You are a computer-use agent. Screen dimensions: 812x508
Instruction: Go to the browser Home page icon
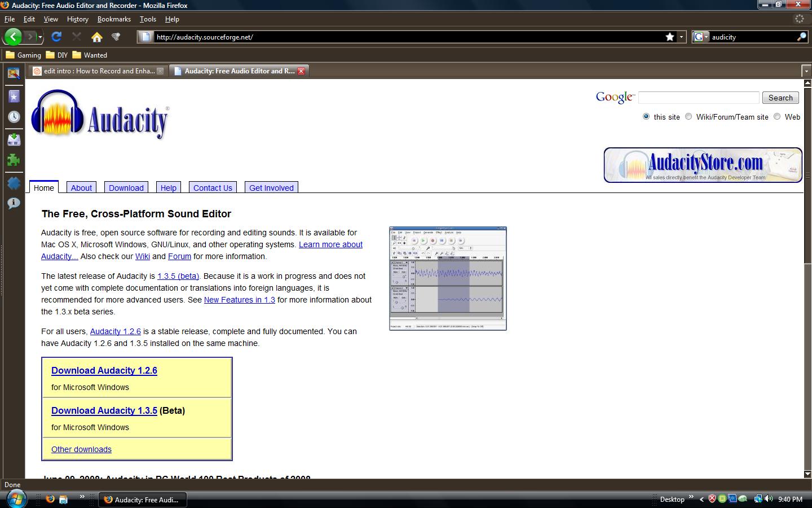[97, 37]
